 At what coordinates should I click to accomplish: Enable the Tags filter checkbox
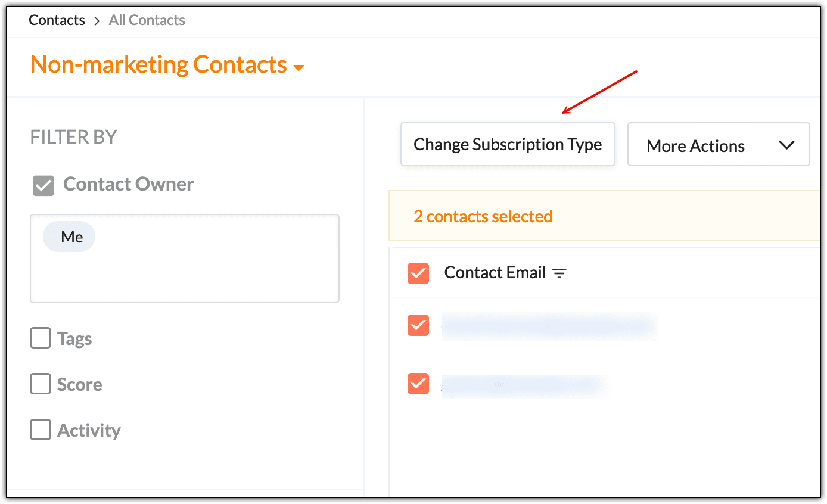coord(41,339)
